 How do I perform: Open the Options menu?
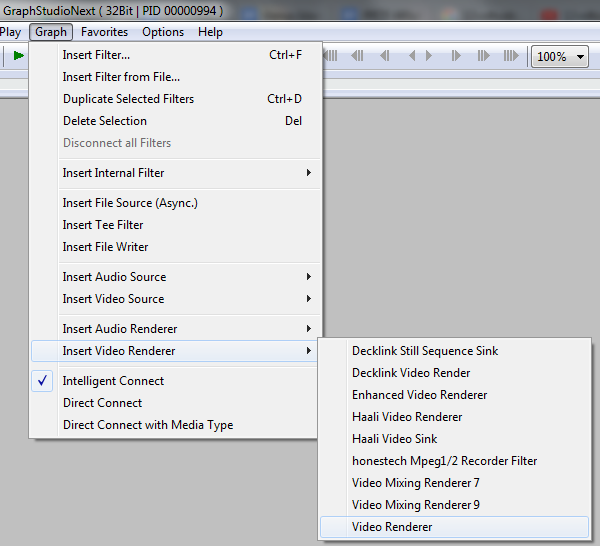click(x=163, y=32)
